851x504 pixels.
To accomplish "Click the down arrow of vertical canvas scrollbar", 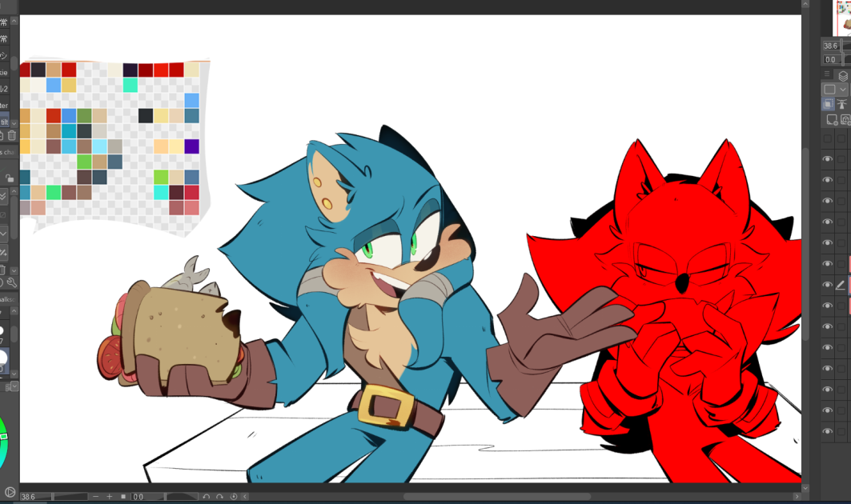I will (805, 488).
